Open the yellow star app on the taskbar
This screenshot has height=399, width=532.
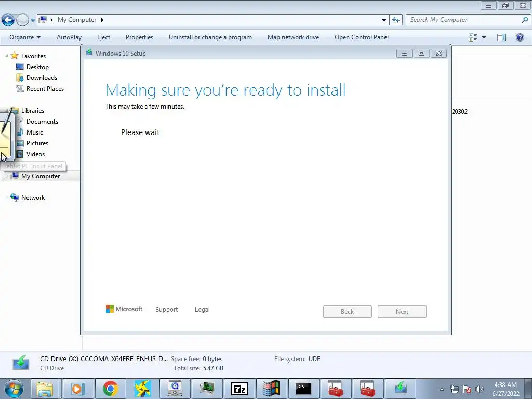[x=142, y=389]
